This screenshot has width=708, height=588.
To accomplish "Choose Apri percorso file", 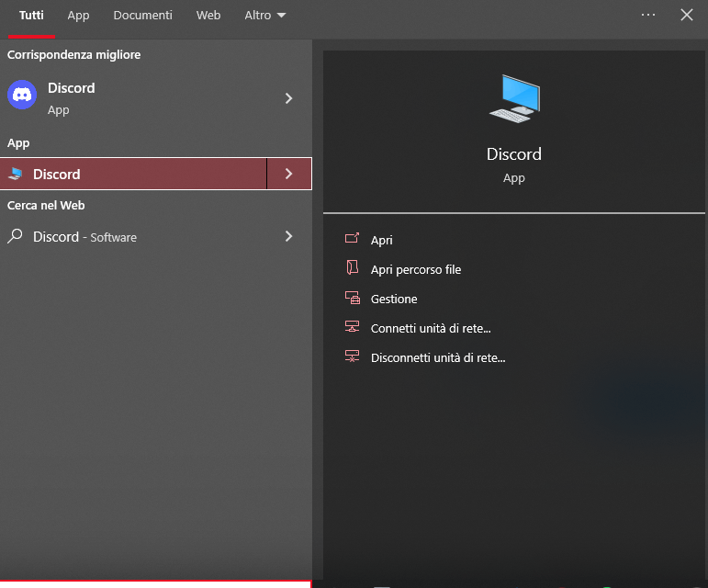I will coord(416,269).
